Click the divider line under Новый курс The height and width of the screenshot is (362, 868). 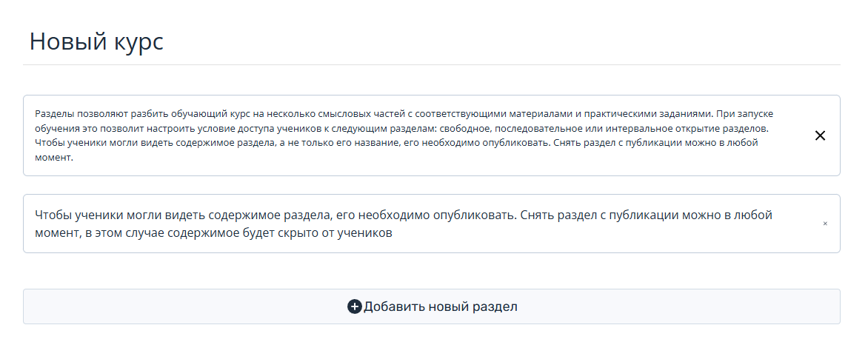[431, 64]
